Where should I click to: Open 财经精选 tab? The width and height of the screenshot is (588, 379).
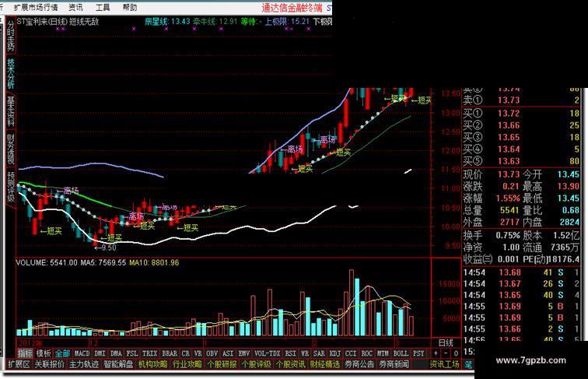click(325, 364)
